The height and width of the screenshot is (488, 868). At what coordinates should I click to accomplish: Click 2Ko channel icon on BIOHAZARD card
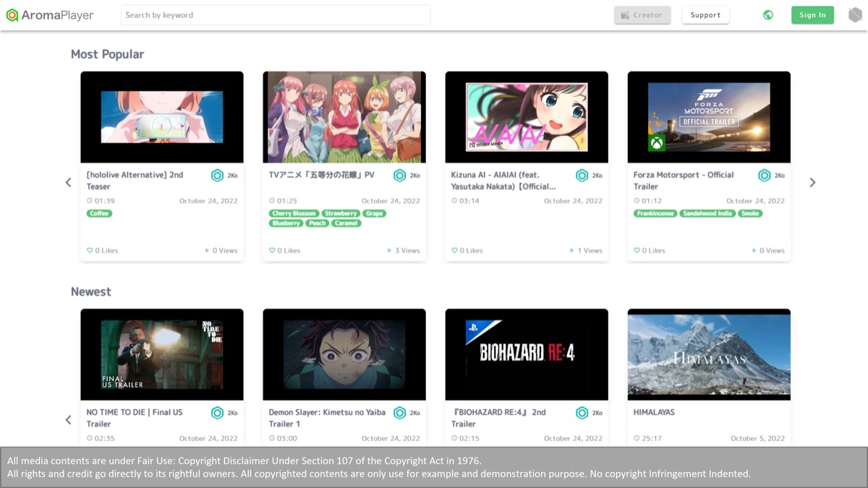coord(582,413)
